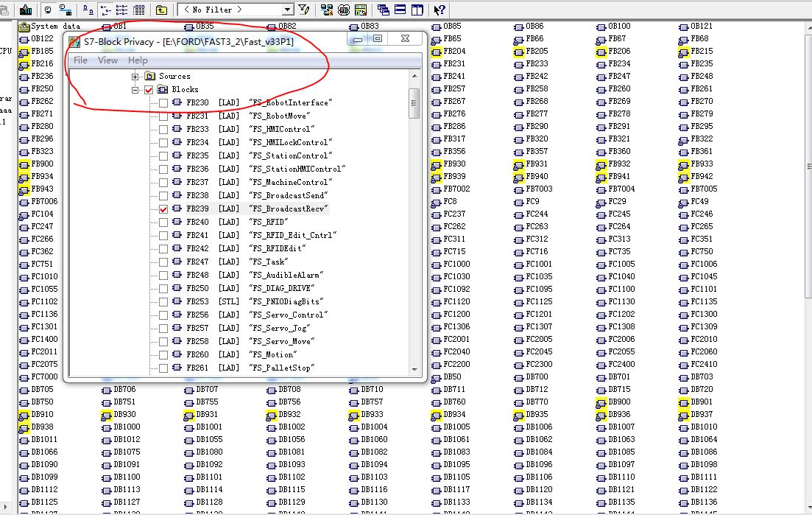Check the FB253 FS_PNIODiagBits checkbox
Image resolution: width=812 pixels, height=515 pixels.
(x=163, y=302)
